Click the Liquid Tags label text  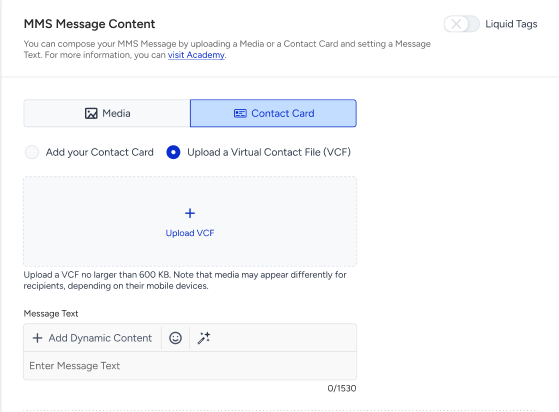click(511, 24)
